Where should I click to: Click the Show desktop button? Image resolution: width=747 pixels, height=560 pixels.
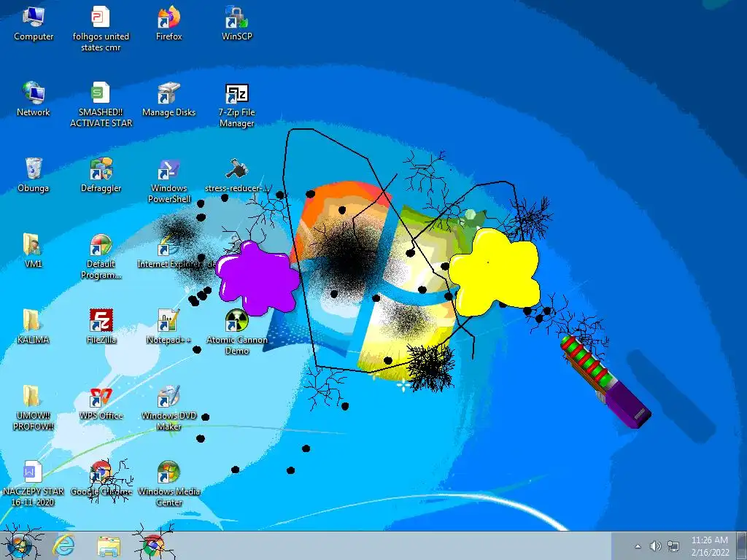point(742,546)
